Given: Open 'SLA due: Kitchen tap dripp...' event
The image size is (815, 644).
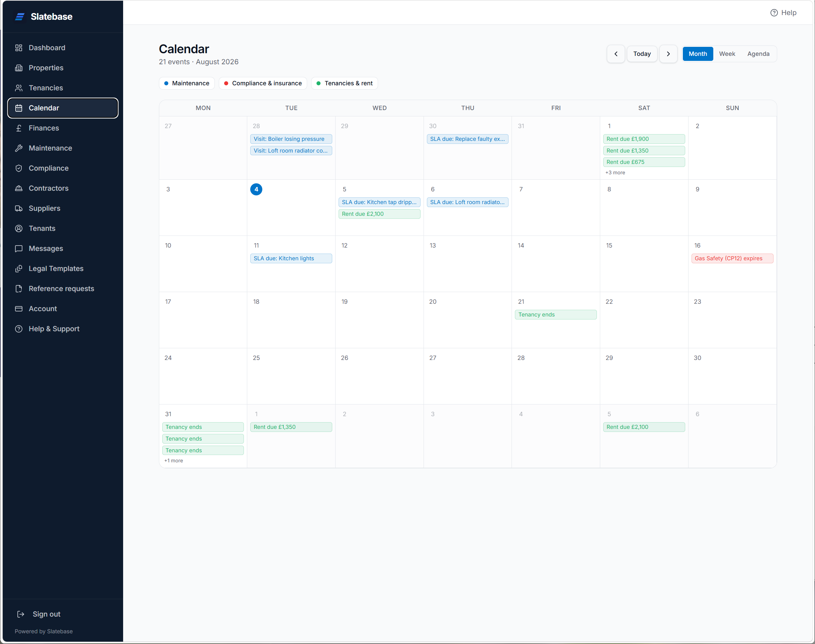Looking at the screenshot, I should 379,202.
